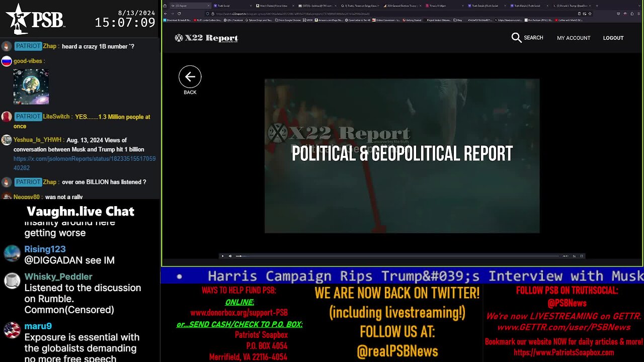Click good-vibes username in chat
Screen dimensions: 644x362
(x=28, y=61)
